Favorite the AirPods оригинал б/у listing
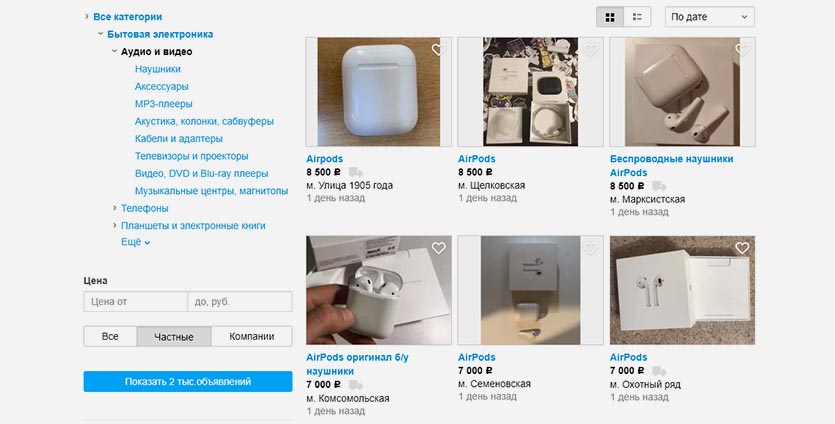Viewport: 835px width, 424px height. pos(438,248)
